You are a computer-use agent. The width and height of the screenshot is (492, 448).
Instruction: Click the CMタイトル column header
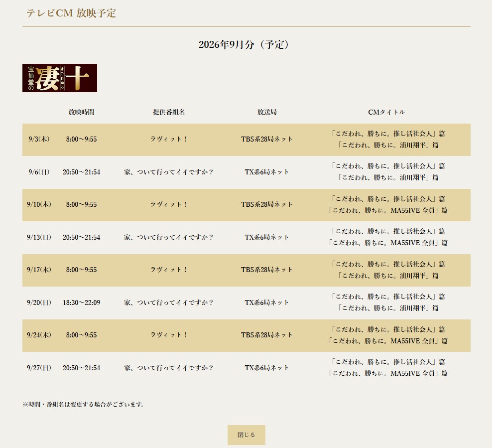[386, 112]
